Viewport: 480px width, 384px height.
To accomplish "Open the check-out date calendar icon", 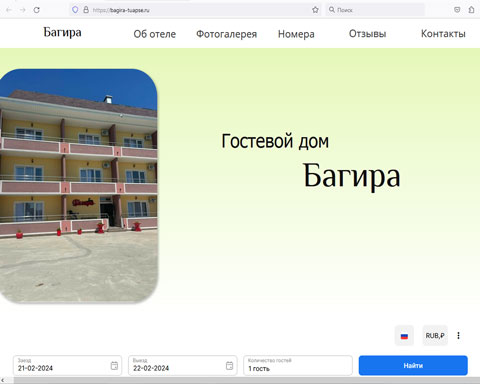I will [x=229, y=366].
